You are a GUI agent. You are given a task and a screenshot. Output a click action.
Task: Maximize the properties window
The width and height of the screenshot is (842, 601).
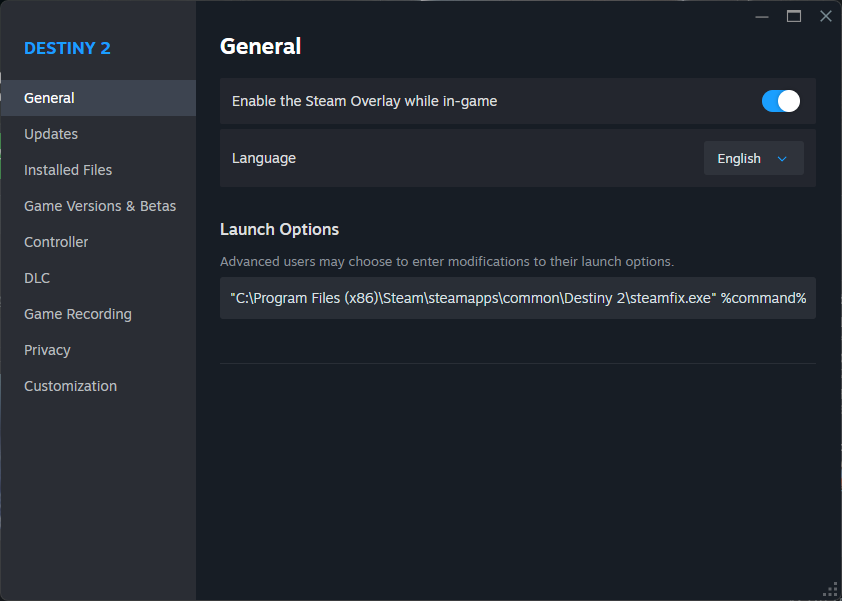pos(794,17)
